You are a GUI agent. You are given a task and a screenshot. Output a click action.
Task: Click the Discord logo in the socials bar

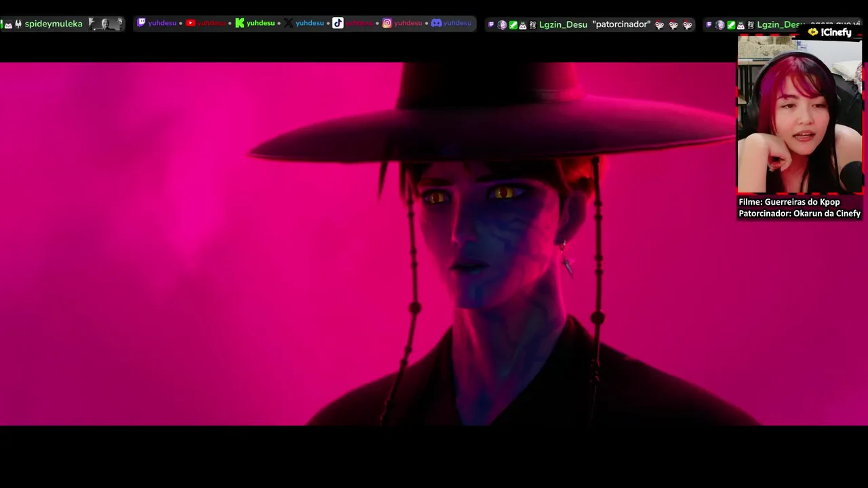(436, 23)
